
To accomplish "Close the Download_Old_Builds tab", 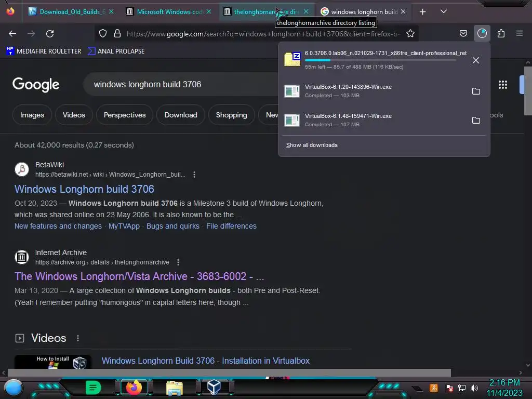I will pos(111,11).
